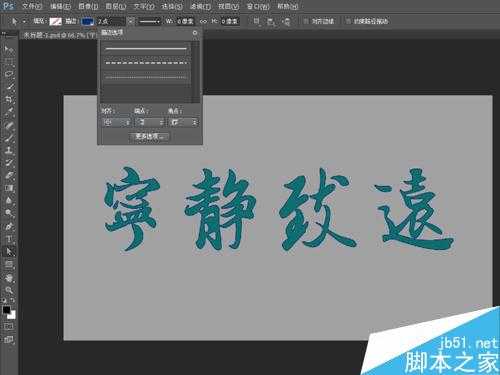Choose the dashed line stroke preset
Image resolution: width=500 pixels, height=375 pixels.
146,63
